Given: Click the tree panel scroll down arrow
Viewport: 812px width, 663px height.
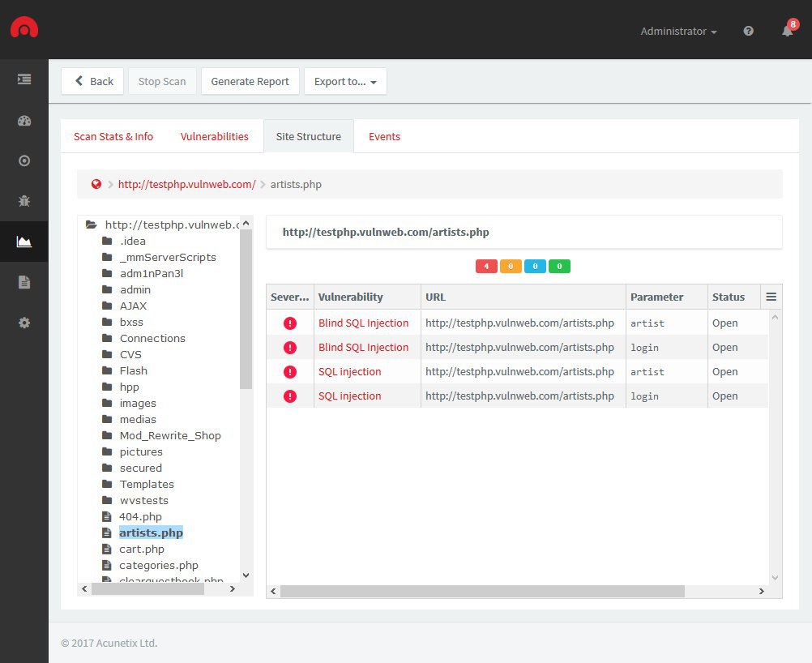Looking at the screenshot, I should point(246,575).
